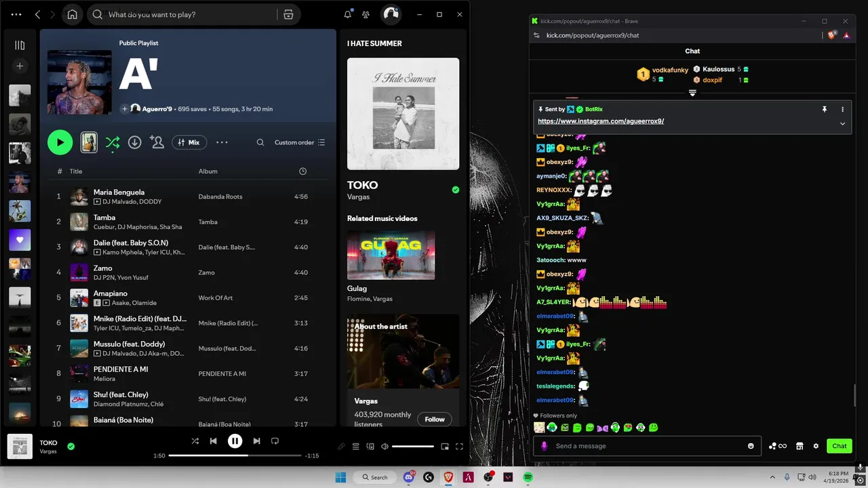
Task: Open the Spotify profile avatar menu
Action: tap(391, 14)
